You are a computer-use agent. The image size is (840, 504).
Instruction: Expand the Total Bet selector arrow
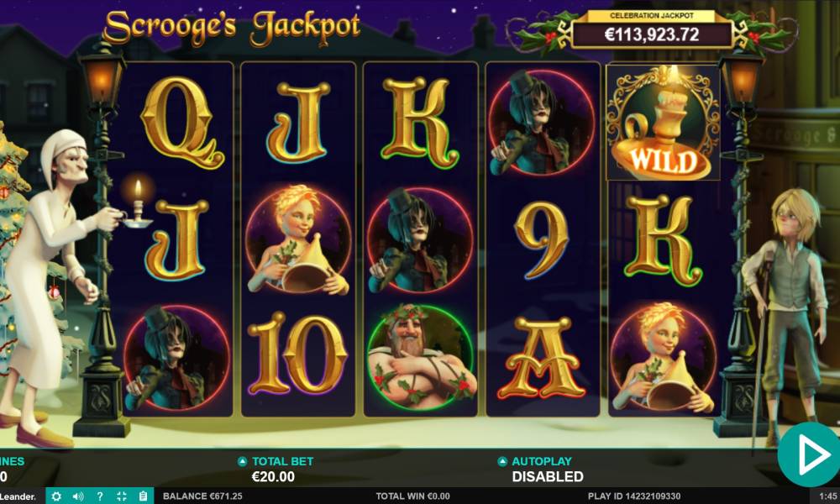point(242,461)
